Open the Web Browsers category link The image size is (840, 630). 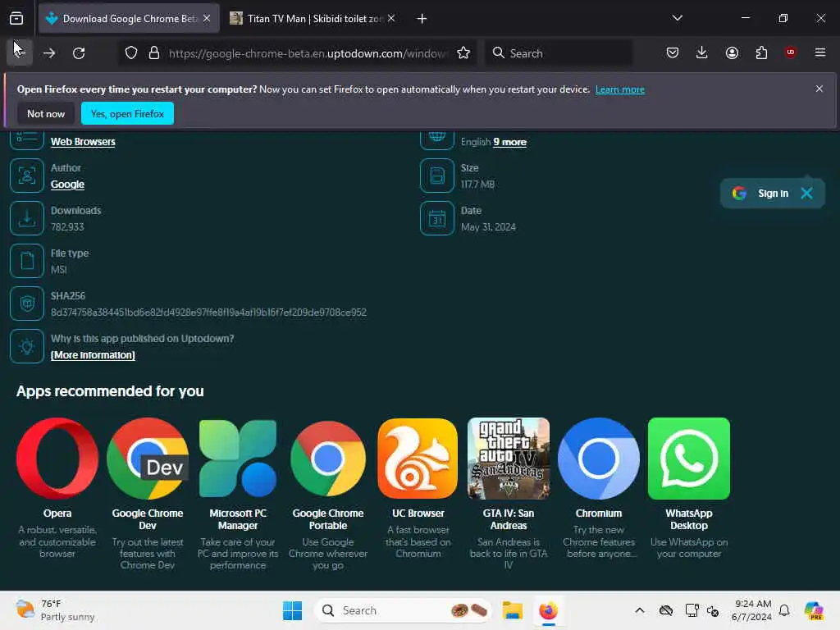[83, 142]
